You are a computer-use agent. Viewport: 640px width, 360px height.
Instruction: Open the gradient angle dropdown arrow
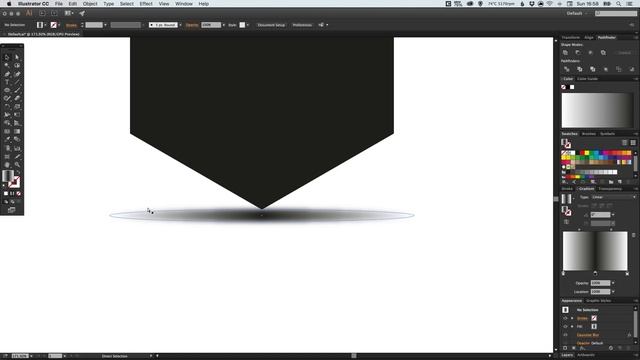[613, 215]
